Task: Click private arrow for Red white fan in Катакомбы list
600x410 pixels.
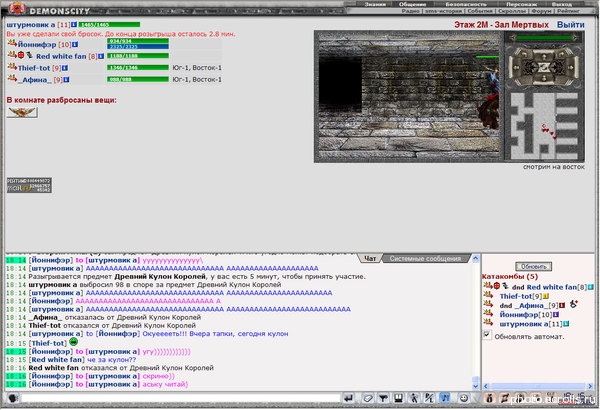Action: coord(488,286)
